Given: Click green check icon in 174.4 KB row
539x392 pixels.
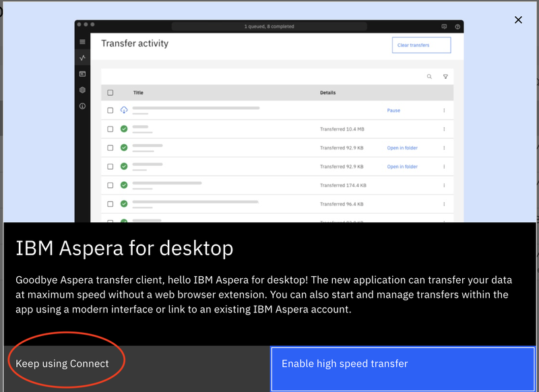Looking at the screenshot, I should [124, 185].
